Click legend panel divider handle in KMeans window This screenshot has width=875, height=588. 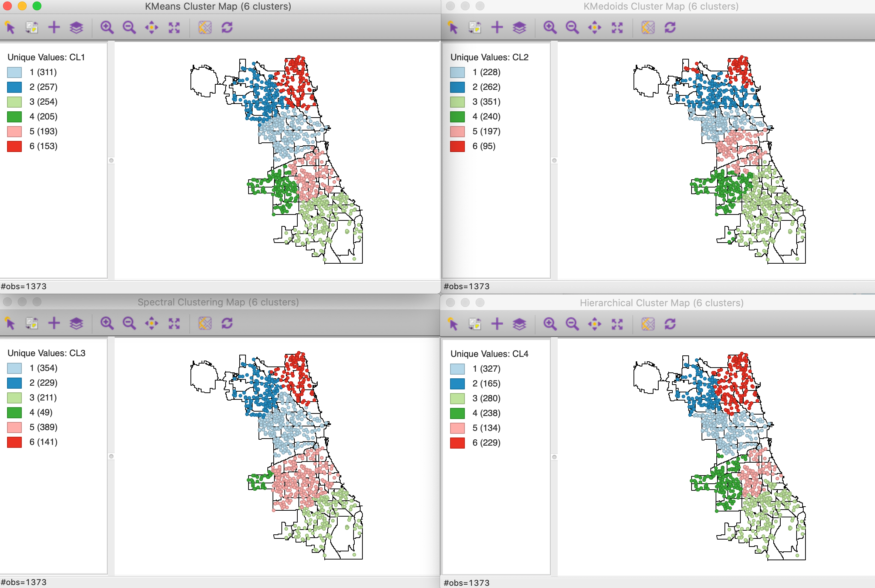[x=111, y=160]
